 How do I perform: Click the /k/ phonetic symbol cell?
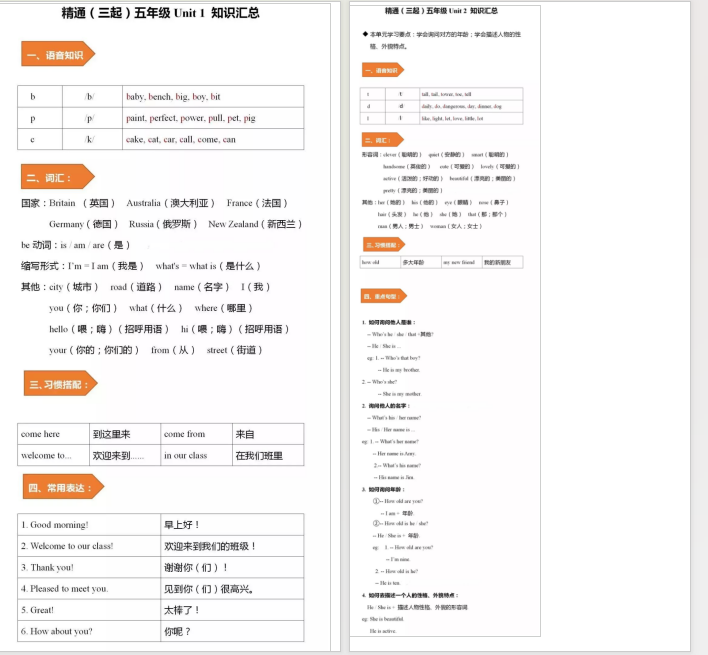92,139
